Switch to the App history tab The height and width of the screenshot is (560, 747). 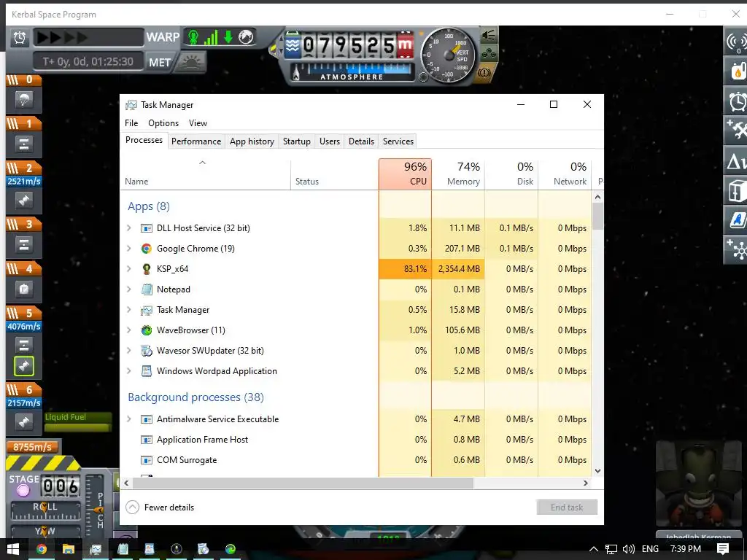[252, 141]
